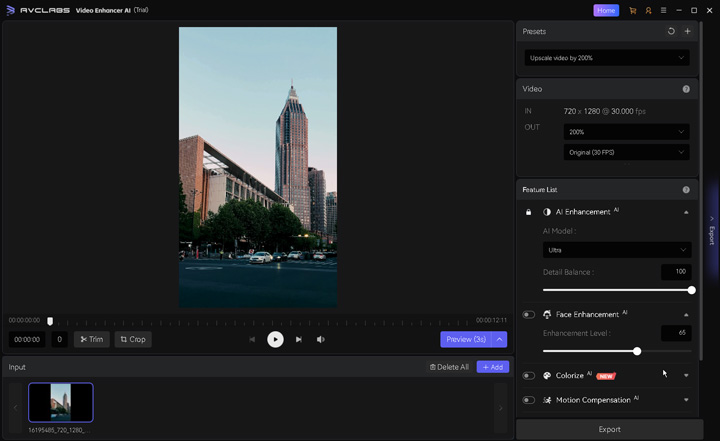Click the AI Enhancement lock icon
The height and width of the screenshot is (441, 720).
pos(529,212)
